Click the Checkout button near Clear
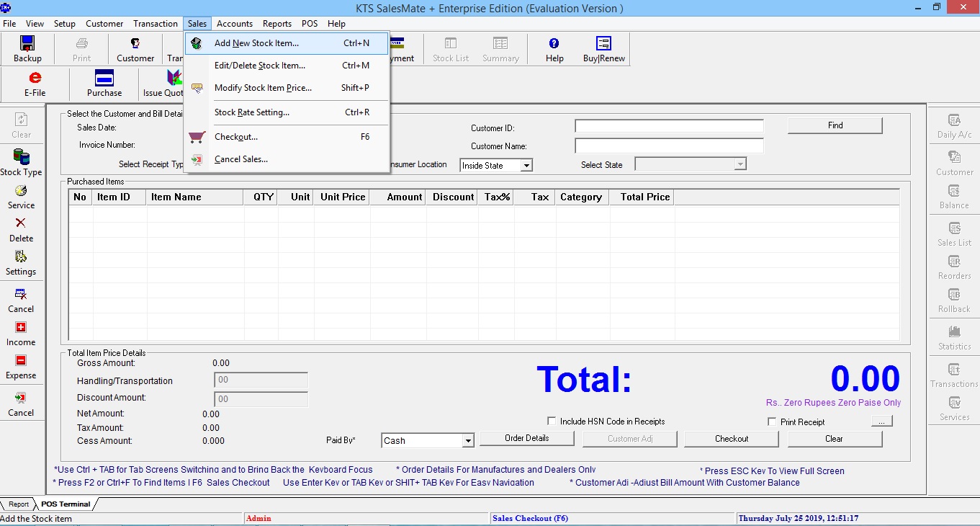This screenshot has width=980, height=526. coord(732,439)
